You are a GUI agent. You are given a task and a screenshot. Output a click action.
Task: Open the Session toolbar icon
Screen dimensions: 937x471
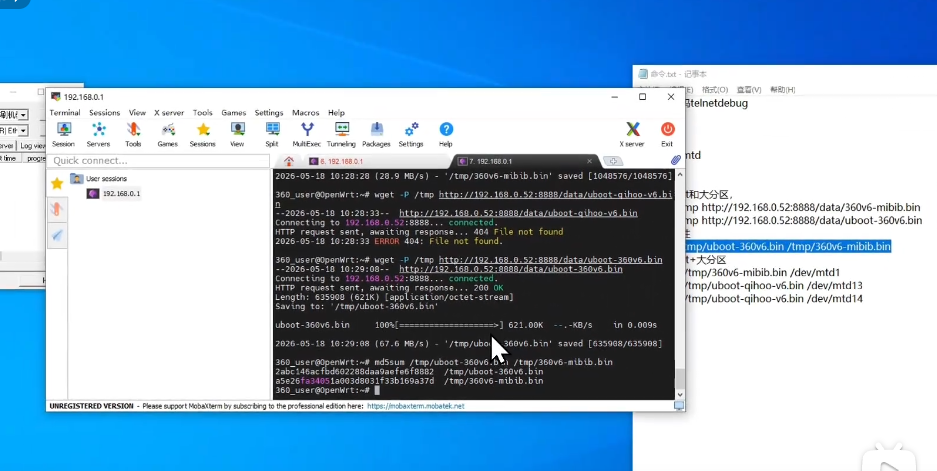(63, 134)
